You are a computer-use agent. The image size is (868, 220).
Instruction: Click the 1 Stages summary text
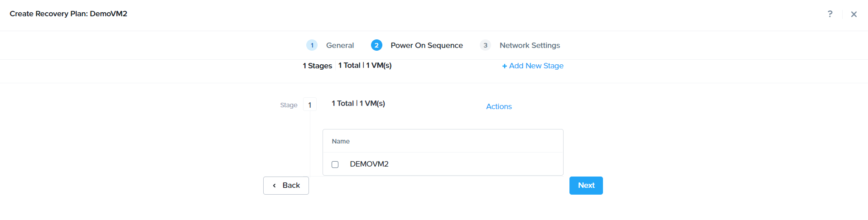click(x=317, y=66)
